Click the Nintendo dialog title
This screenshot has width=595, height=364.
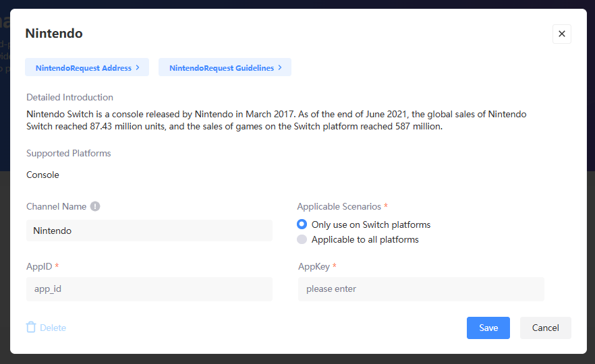[x=54, y=33]
